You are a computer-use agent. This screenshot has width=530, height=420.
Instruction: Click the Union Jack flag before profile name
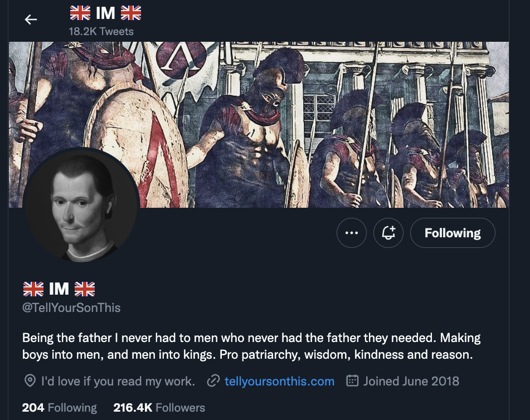click(x=33, y=289)
